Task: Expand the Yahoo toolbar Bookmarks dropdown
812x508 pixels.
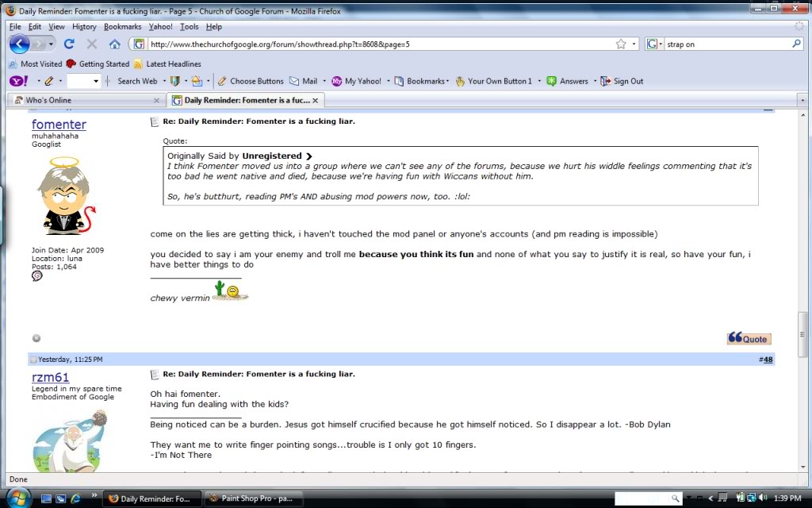Action: tap(447, 81)
